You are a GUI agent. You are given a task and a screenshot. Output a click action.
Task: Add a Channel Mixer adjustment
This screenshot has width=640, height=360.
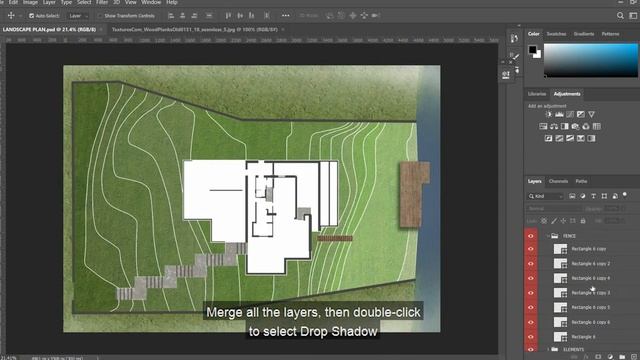[586, 127]
